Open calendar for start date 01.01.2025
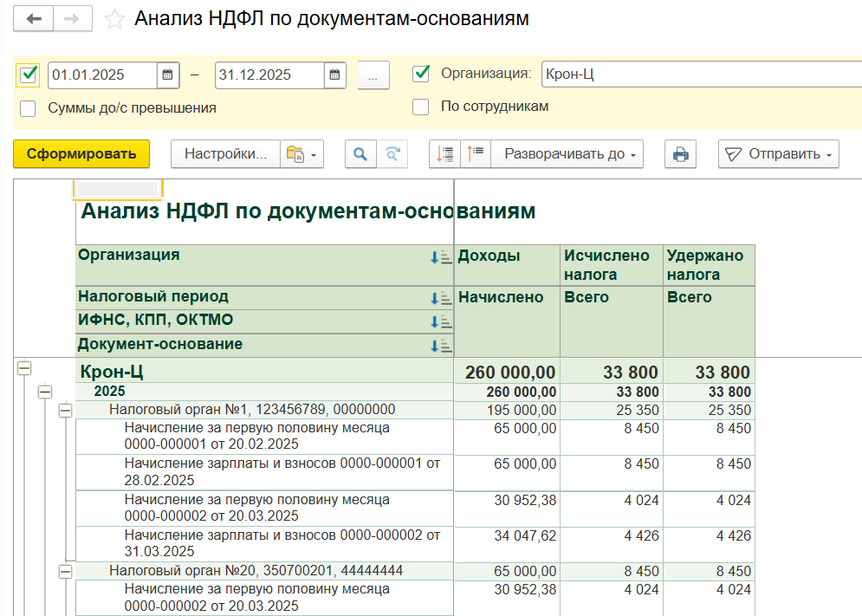Screen dimensions: 862x616 (168, 75)
